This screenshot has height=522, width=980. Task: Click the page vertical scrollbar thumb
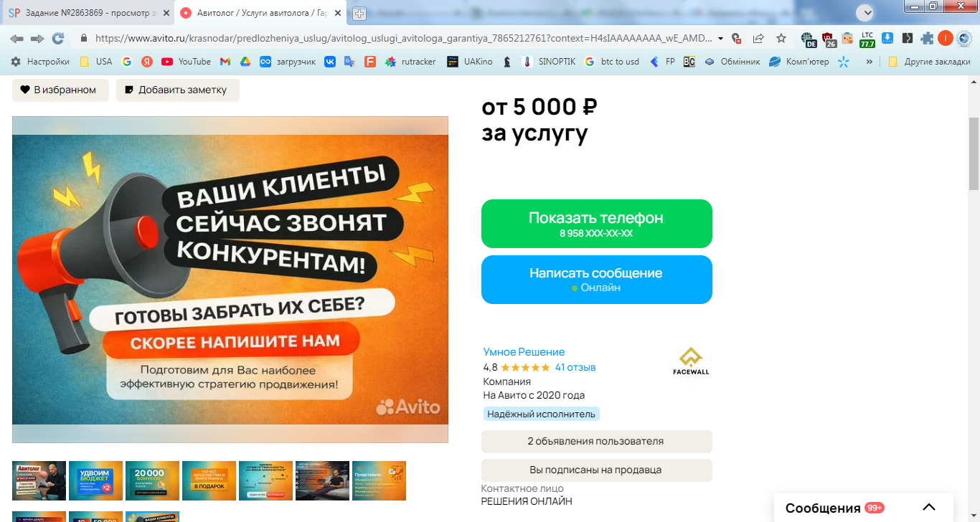click(974, 153)
